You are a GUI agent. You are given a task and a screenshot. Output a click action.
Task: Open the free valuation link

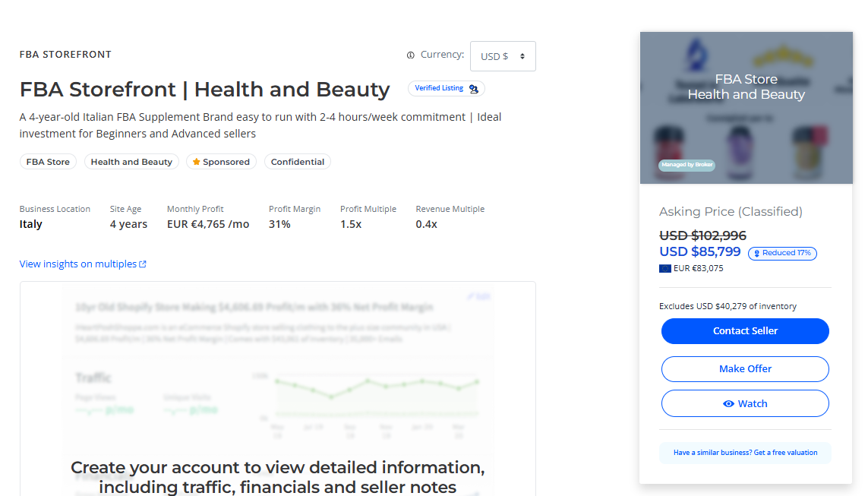click(x=745, y=452)
